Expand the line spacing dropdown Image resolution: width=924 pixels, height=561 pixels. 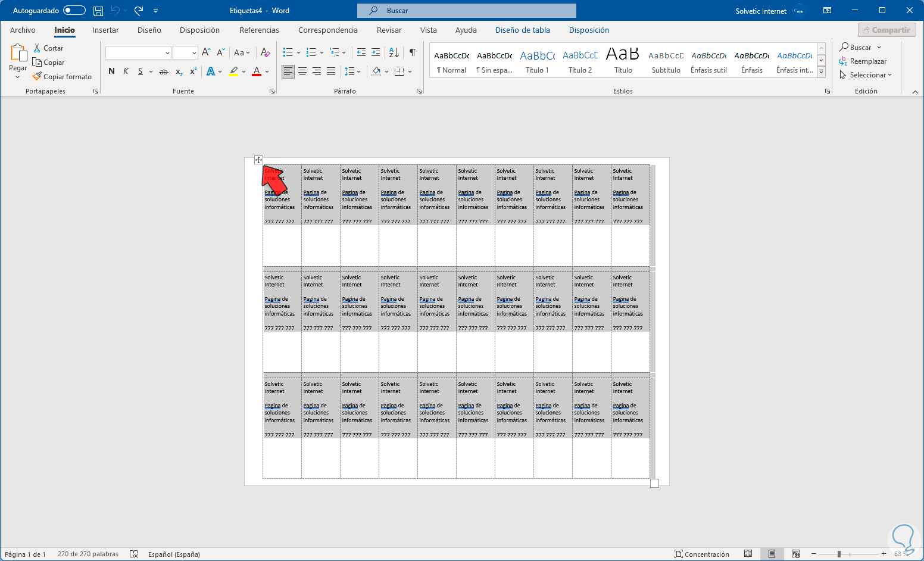358,71
